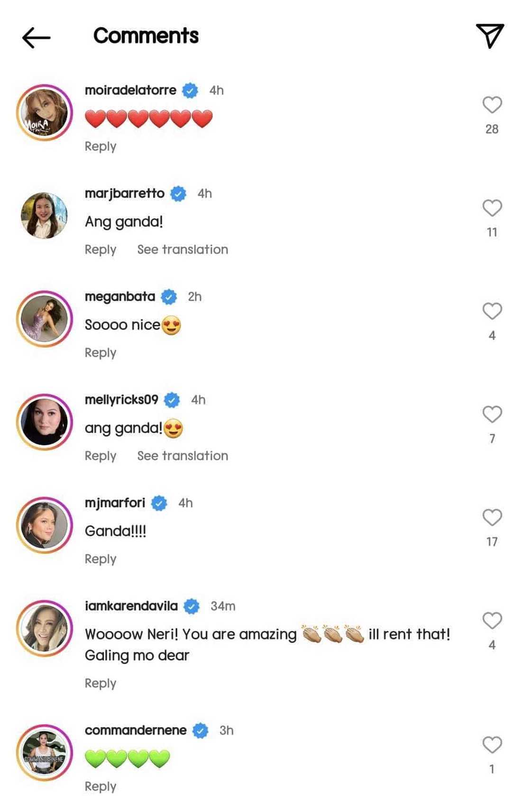The image size is (531, 812).
Task: Reply to moiradelatorre's comment
Action: click(x=101, y=146)
